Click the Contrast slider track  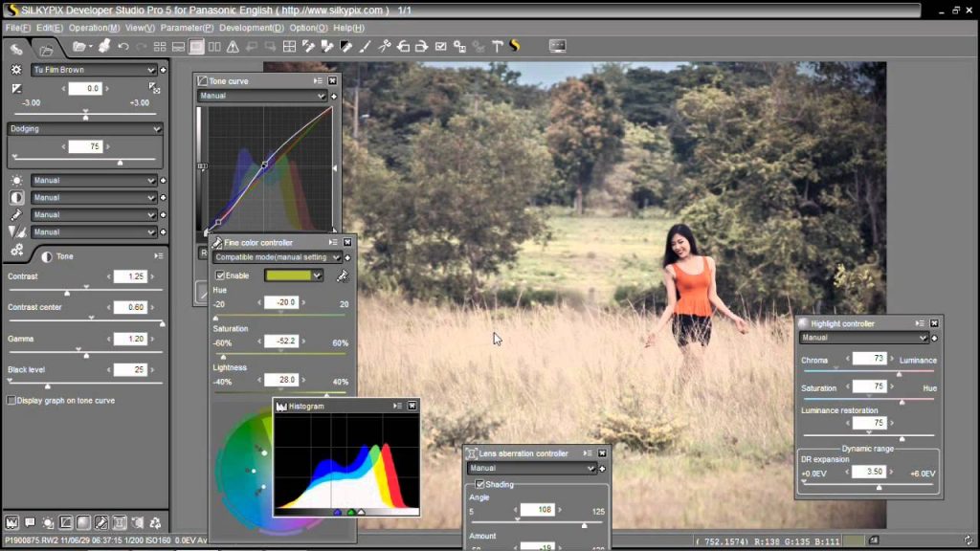pyautogui.click(x=85, y=290)
